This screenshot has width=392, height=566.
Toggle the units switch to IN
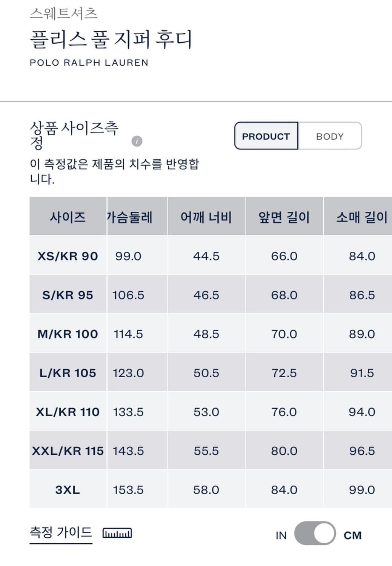[280, 535]
